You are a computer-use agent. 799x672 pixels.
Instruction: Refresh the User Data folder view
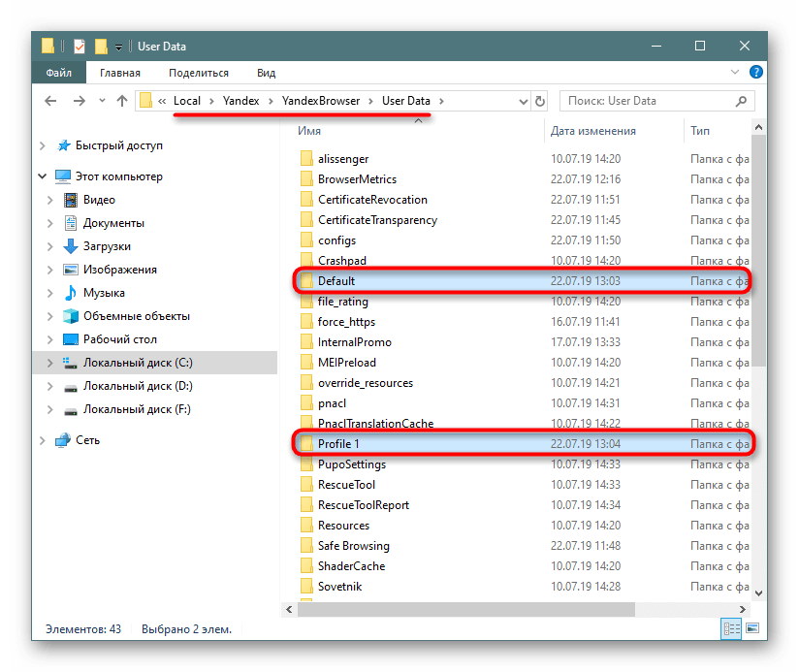pos(541,100)
